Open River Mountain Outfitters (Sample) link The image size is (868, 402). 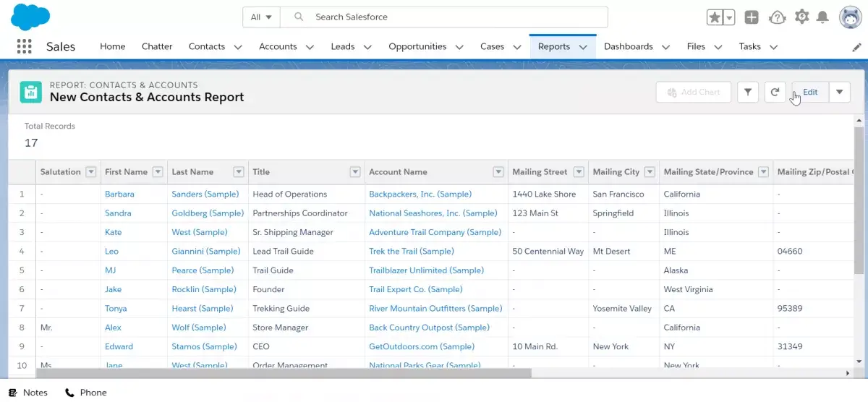[435, 308]
